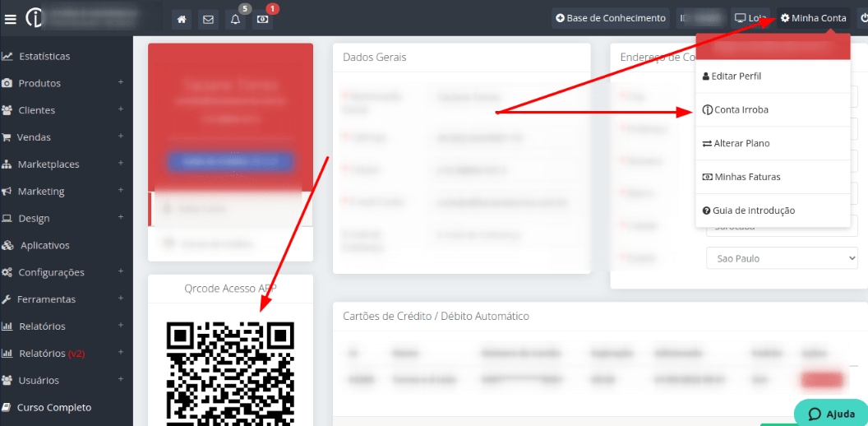Select Conta Irroba from account menu

tap(773, 109)
